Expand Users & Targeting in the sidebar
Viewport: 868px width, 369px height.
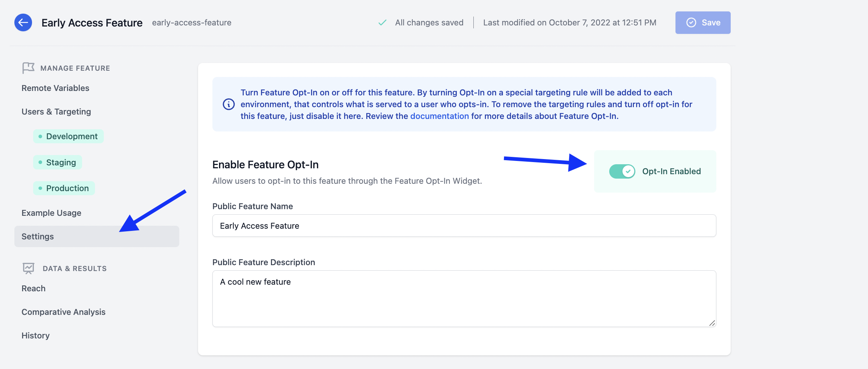pyautogui.click(x=56, y=111)
